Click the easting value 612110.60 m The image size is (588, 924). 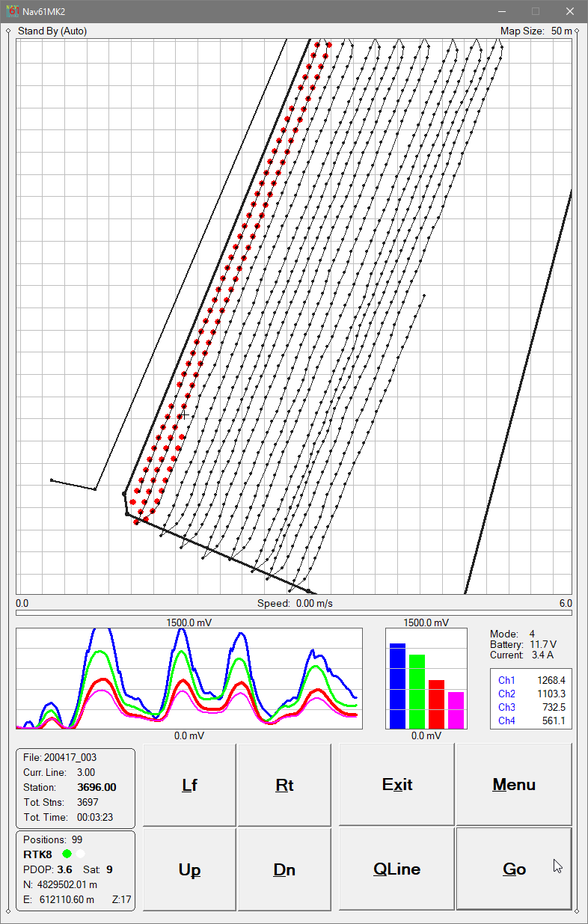66,899
